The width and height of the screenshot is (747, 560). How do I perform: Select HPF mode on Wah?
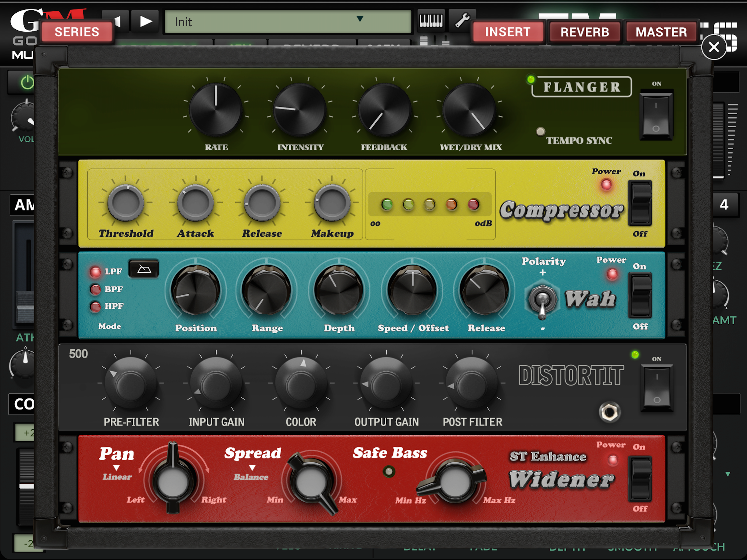point(95,306)
